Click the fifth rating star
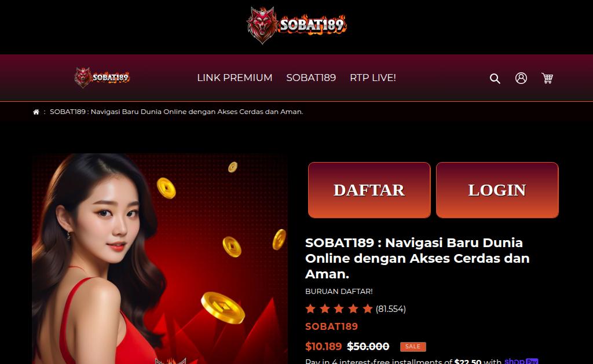The width and height of the screenshot is (593, 364). 367,309
